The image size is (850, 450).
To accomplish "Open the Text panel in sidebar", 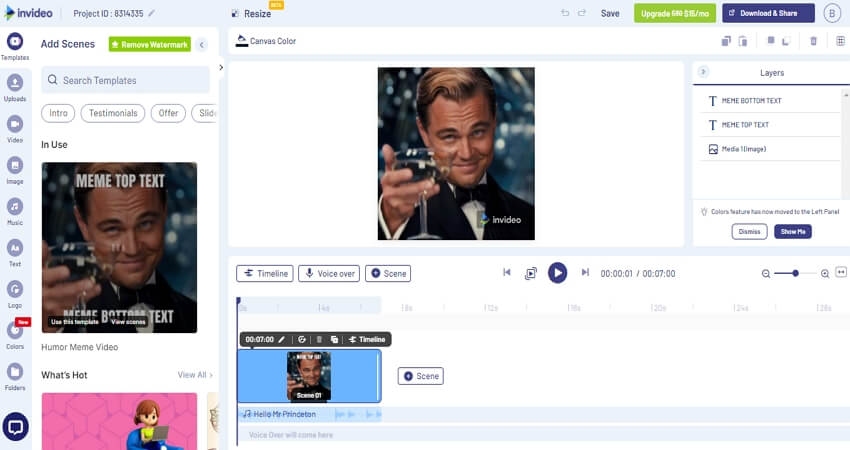I will (x=15, y=252).
